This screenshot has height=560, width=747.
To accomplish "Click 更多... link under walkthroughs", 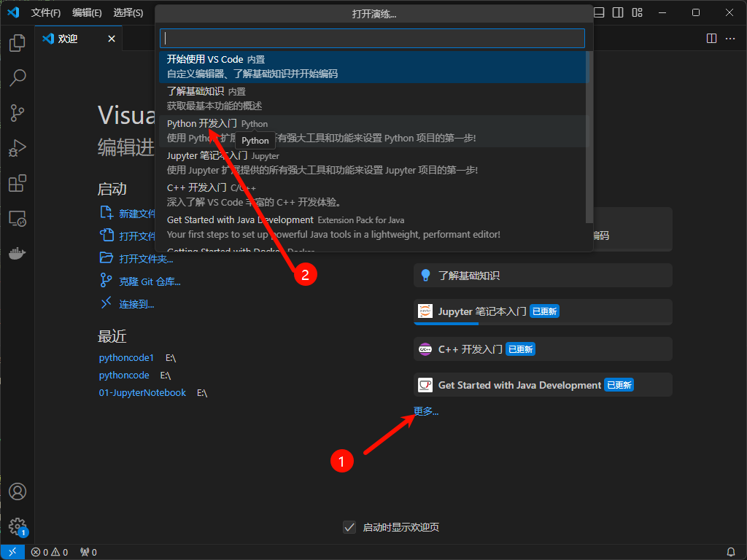I will 426,411.
